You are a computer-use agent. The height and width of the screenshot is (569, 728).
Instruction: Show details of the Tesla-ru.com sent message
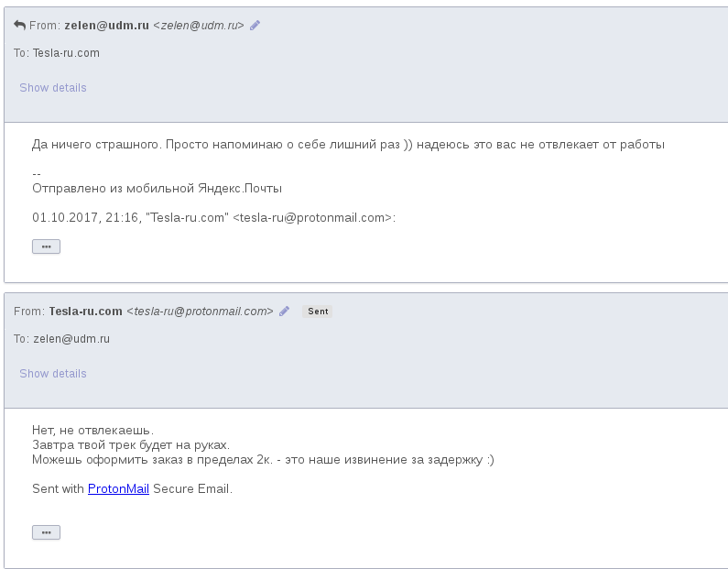(53, 374)
